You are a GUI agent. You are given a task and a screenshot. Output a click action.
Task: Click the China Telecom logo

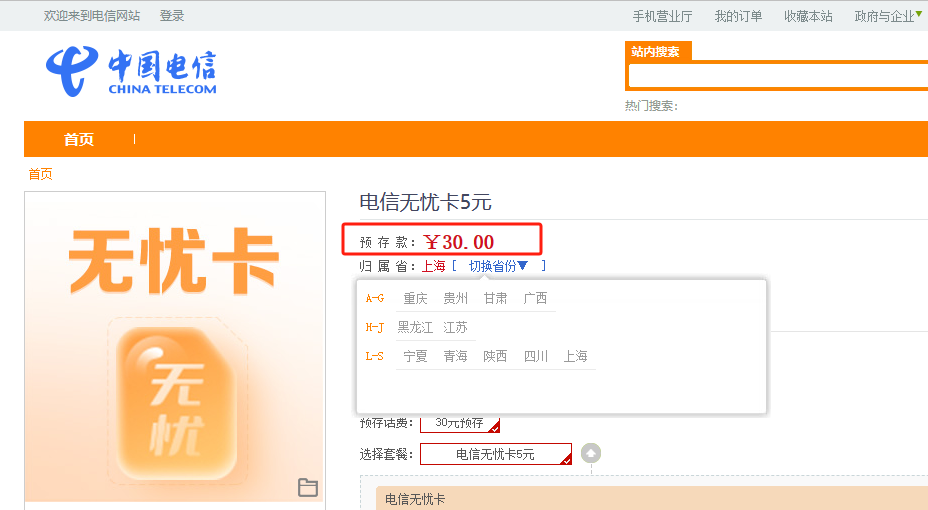[x=131, y=72]
